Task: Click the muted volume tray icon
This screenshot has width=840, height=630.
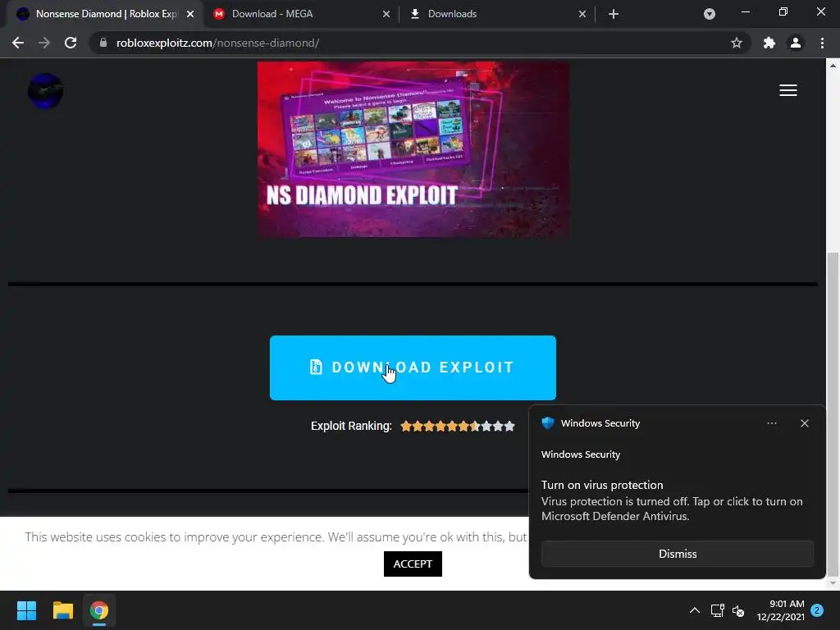Action: 738,610
